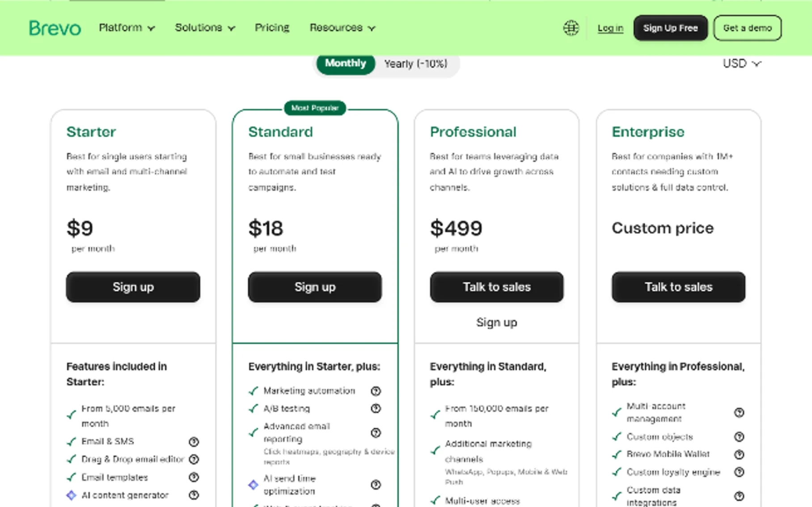The image size is (812, 507).
Task: Expand the Solutions dropdown menu
Action: point(205,28)
